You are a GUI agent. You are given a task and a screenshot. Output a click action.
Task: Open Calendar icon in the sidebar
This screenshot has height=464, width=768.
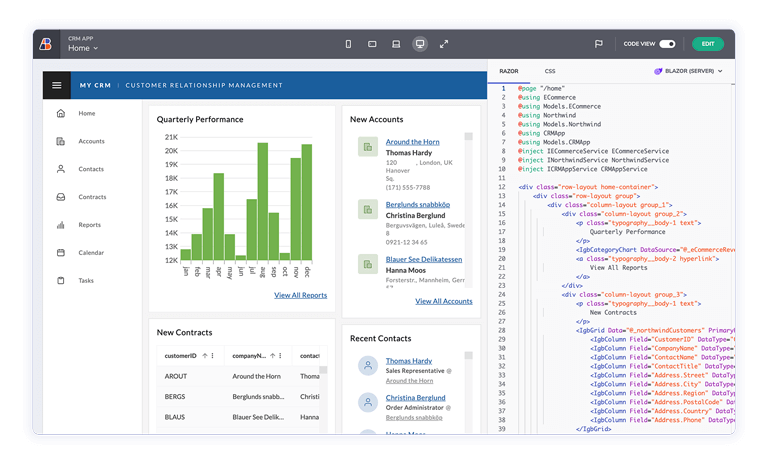pyautogui.click(x=61, y=253)
